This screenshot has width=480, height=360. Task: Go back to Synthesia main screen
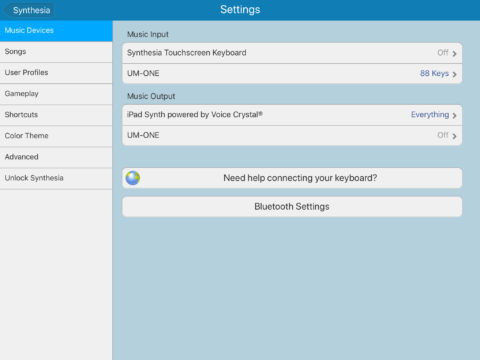(x=29, y=10)
